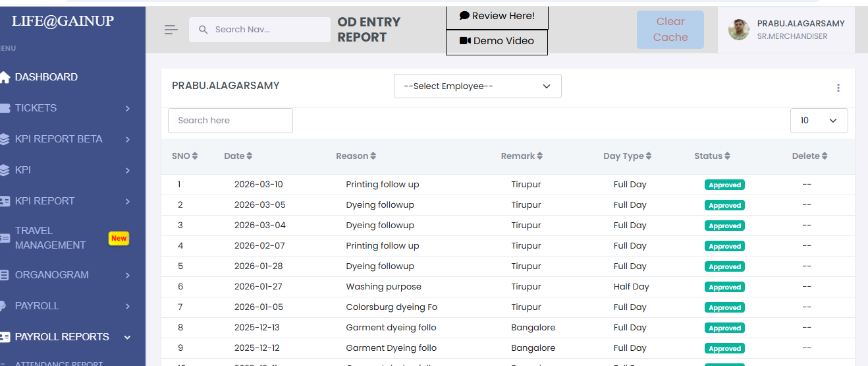Open the Demo Video button

coord(497,41)
